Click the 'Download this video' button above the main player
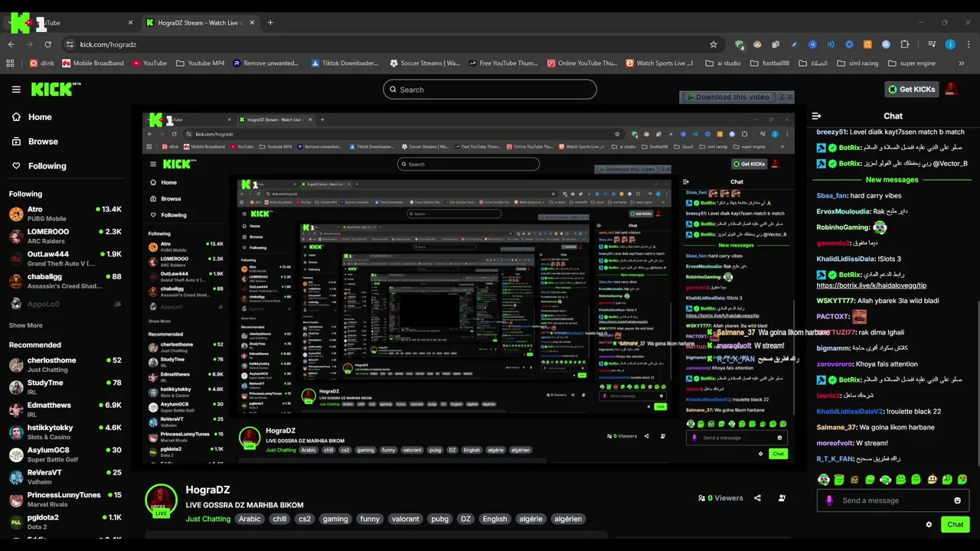The width and height of the screenshot is (980, 551). coord(728,96)
